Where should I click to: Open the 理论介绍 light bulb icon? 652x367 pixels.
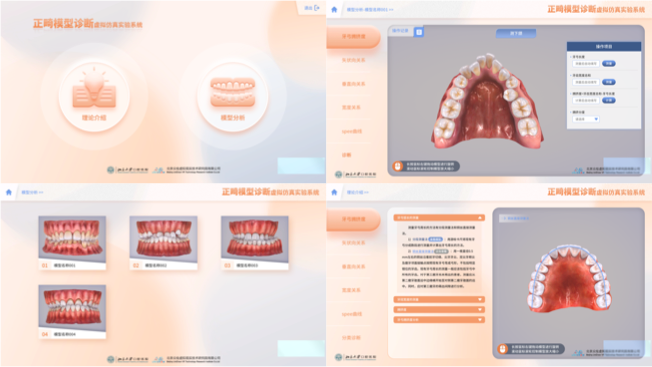94,96
